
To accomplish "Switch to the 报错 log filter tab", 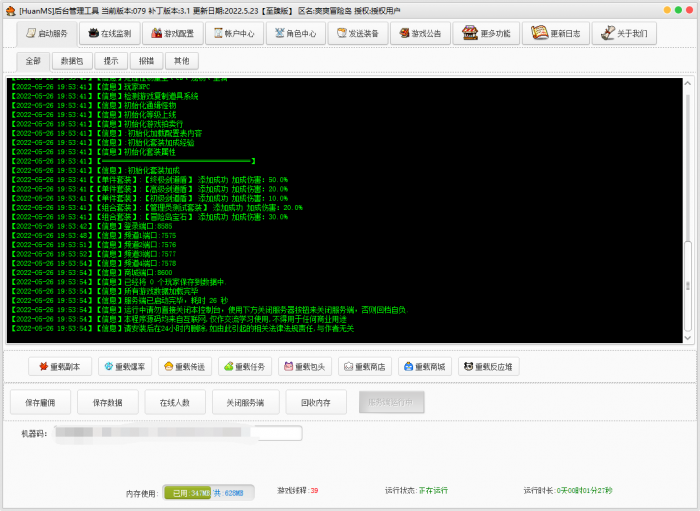I will 146,61.
